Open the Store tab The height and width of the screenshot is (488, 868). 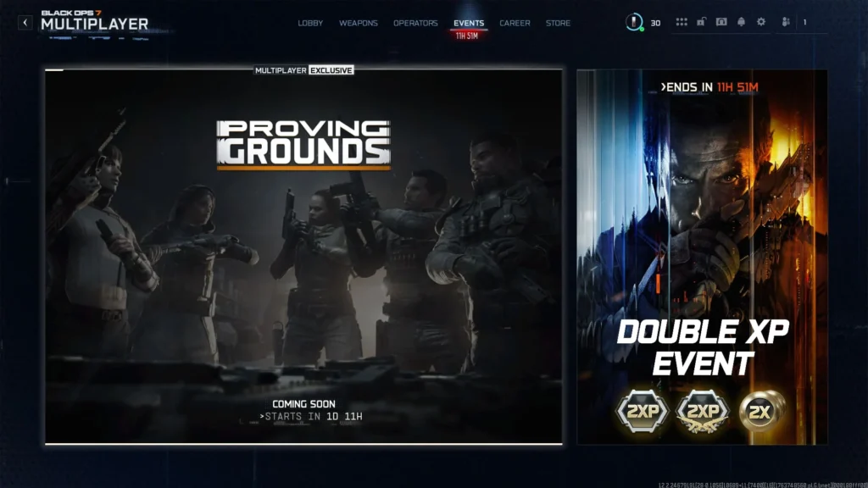559,23
